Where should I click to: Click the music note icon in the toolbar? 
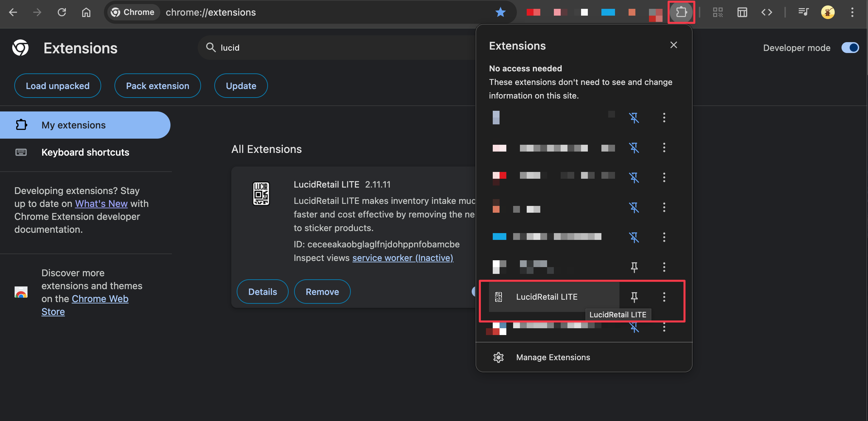click(804, 12)
